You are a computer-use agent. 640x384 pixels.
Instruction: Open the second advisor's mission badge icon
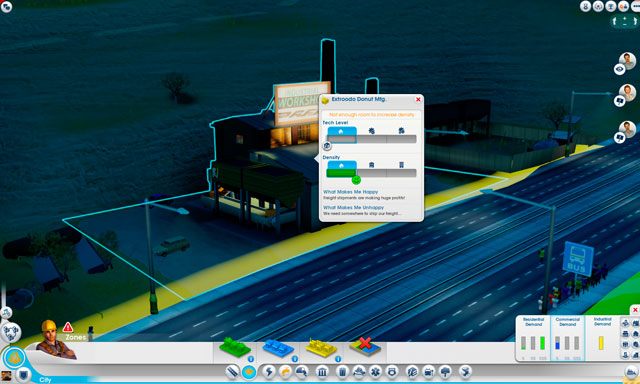pyautogui.click(x=620, y=101)
